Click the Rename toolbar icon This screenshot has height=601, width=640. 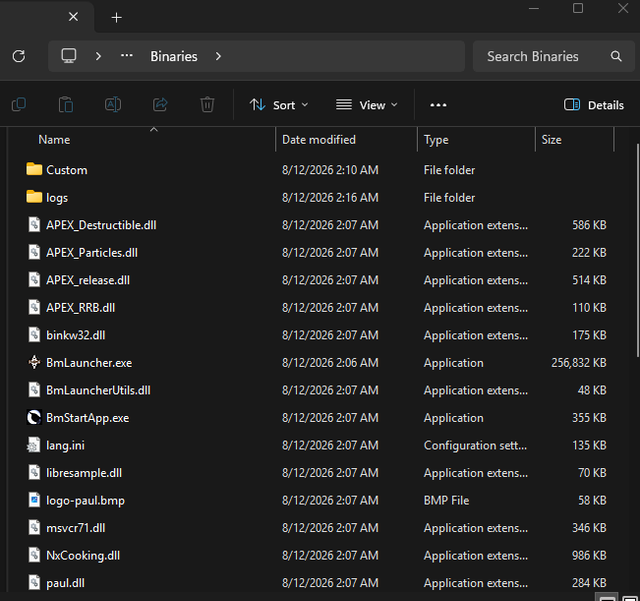point(113,105)
